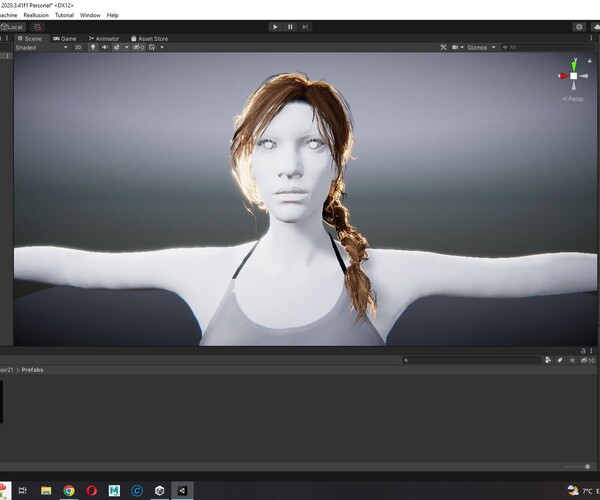Toggle grid snapping icon beside Local
600x500 pixels.
coord(38,27)
